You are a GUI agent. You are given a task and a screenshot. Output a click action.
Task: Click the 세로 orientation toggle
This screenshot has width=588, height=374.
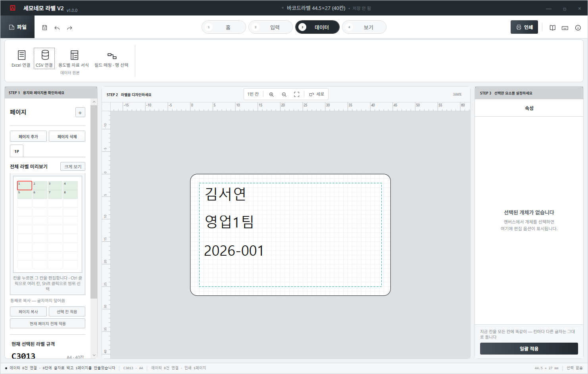(x=317, y=94)
